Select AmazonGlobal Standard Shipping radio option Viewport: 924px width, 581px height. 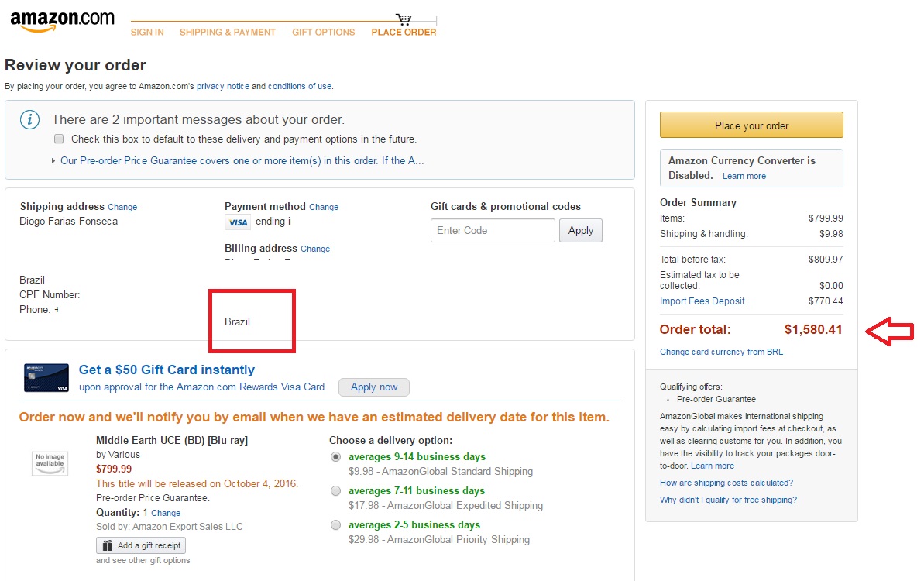tap(336, 457)
